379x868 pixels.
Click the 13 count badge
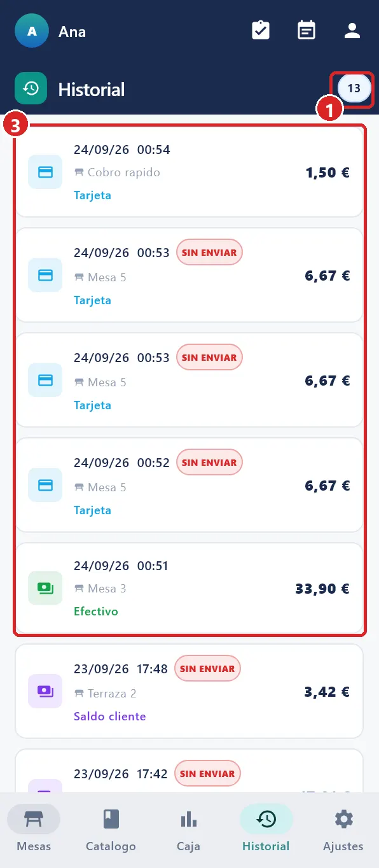pyautogui.click(x=354, y=88)
